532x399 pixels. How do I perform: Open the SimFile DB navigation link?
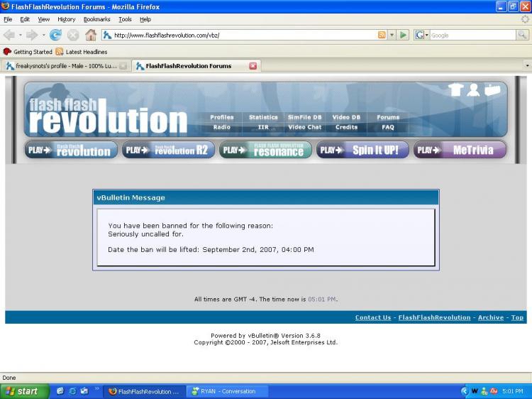tap(305, 117)
